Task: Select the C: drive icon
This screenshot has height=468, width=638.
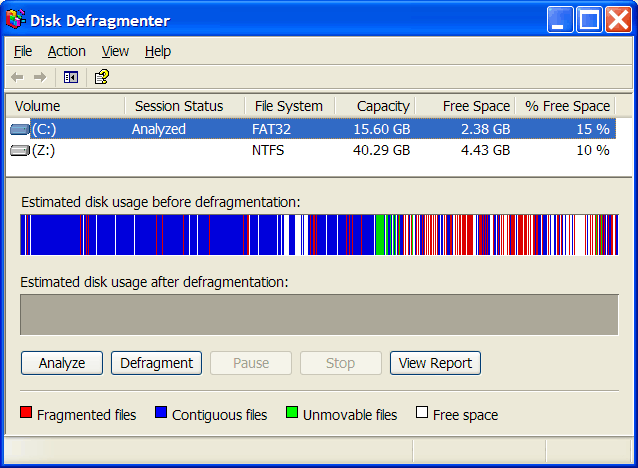Action: coord(20,129)
